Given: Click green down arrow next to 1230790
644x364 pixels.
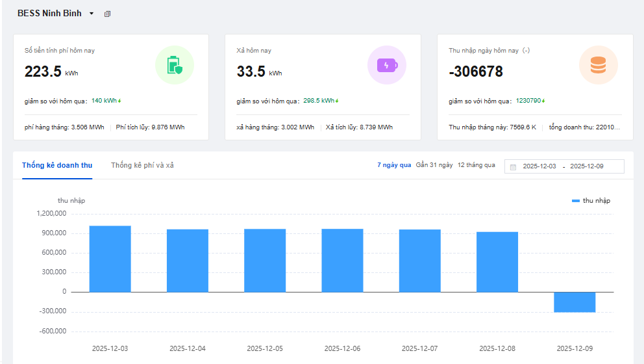Looking at the screenshot, I should tap(543, 101).
